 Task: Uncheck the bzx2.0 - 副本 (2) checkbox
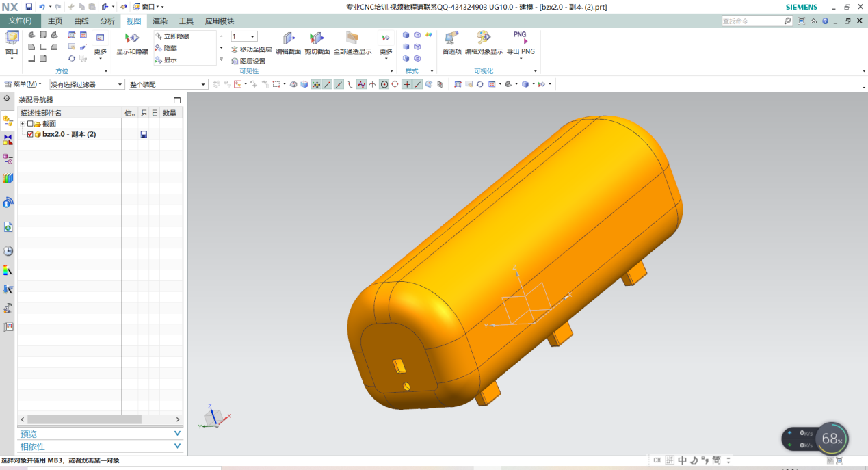tap(30, 134)
